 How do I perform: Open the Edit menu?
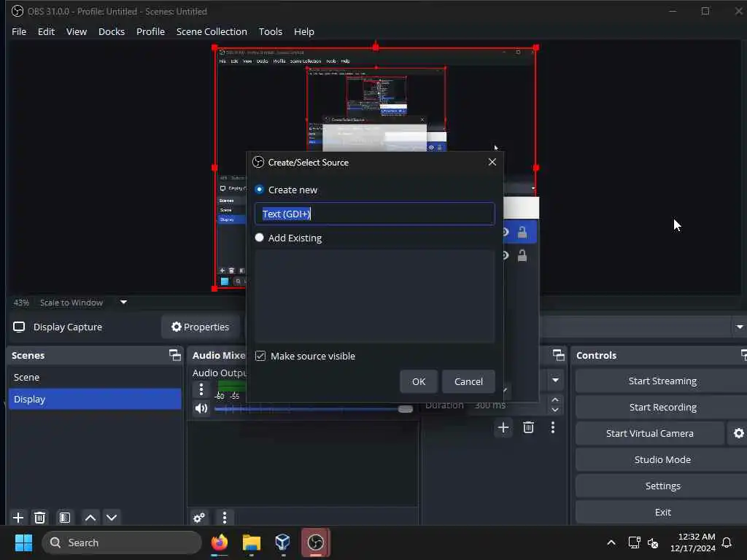[x=46, y=31]
